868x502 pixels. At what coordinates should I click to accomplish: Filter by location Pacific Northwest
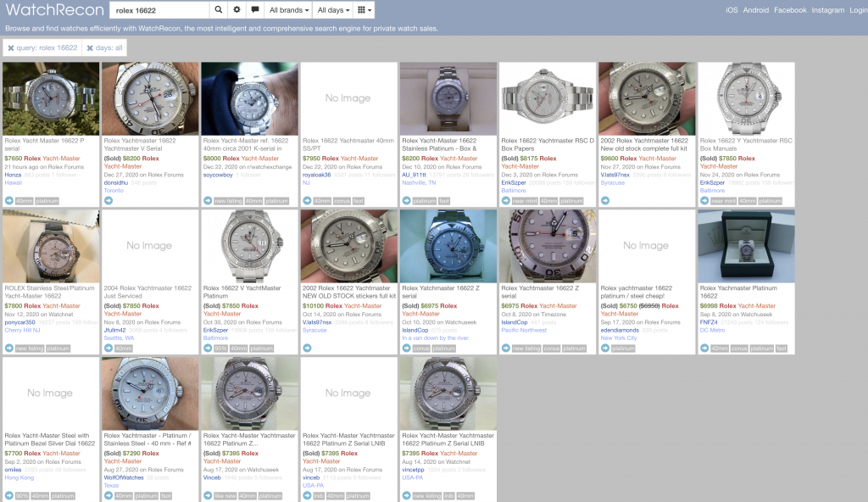tap(524, 330)
